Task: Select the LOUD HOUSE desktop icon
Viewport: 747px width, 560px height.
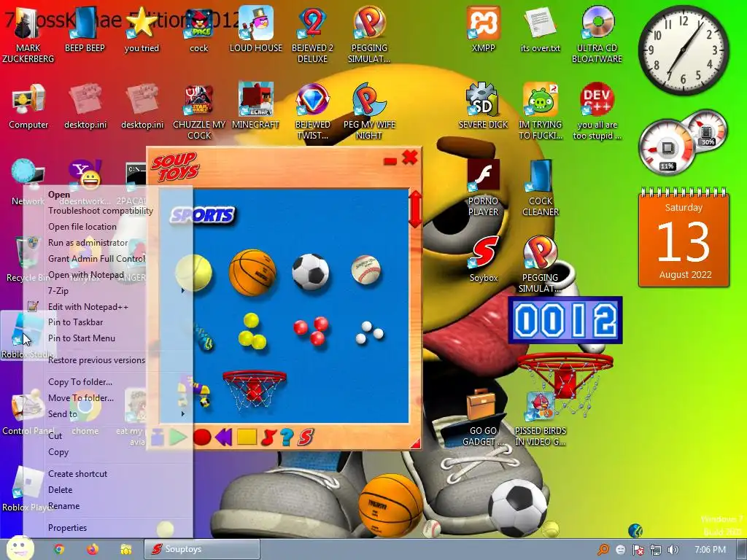Action: point(256,29)
